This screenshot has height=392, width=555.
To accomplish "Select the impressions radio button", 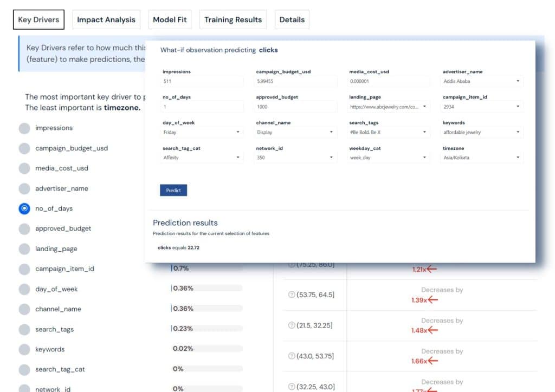I will (24, 128).
